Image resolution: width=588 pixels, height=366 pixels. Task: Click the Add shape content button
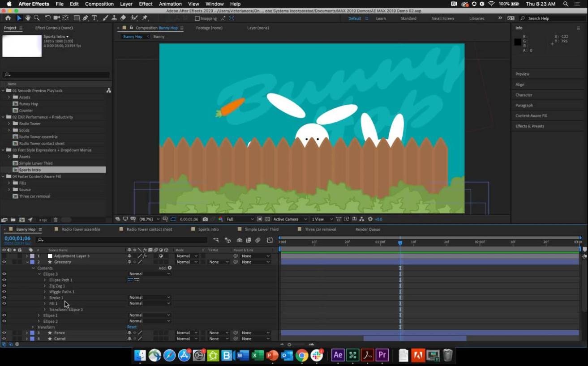[170, 268]
